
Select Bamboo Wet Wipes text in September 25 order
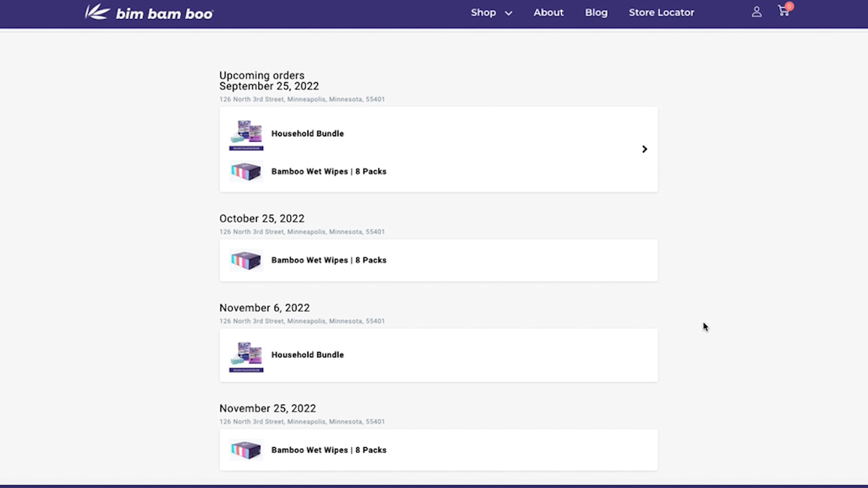pyautogui.click(x=329, y=171)
